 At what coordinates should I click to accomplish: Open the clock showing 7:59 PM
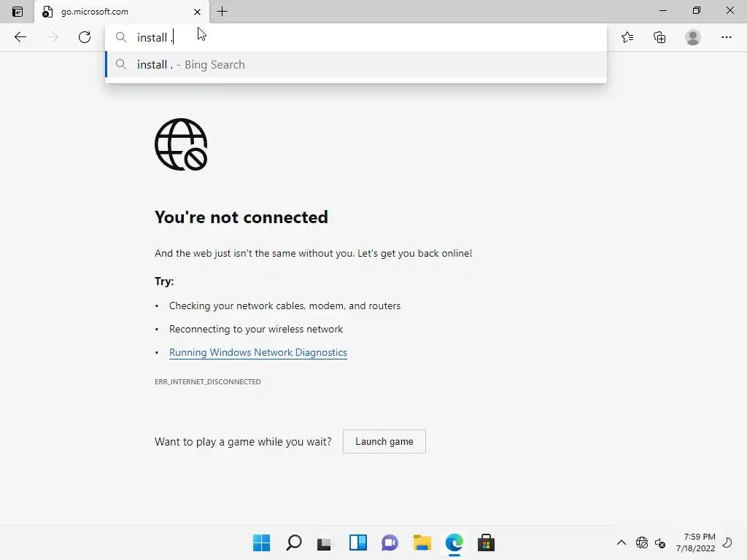point(696,542)
